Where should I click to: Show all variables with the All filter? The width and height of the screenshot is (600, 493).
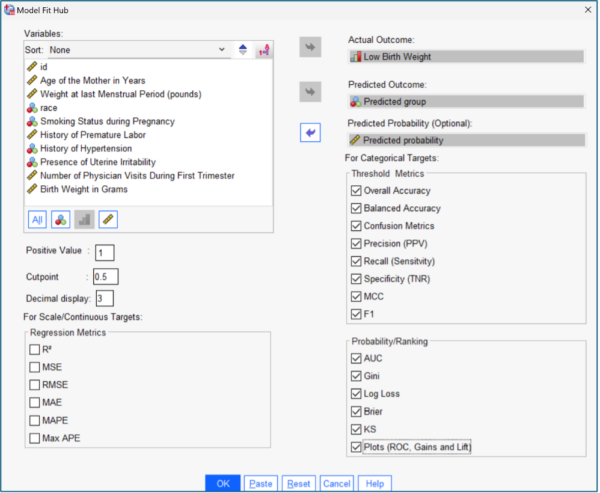(x=37, y=220)
